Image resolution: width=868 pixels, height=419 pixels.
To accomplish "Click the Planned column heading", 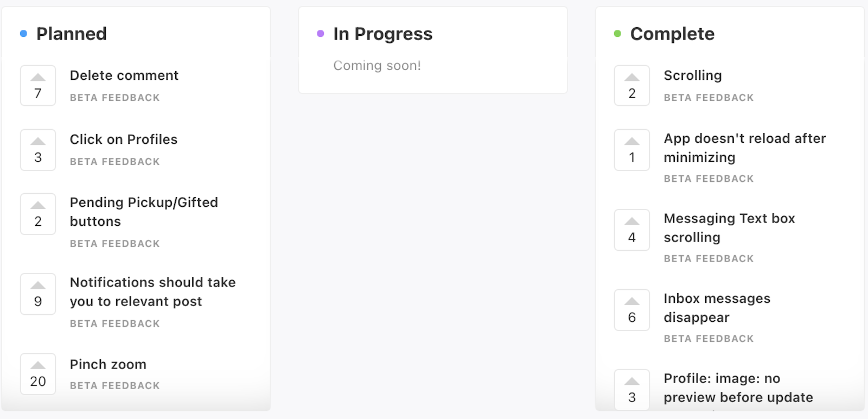I will (71, 34).
